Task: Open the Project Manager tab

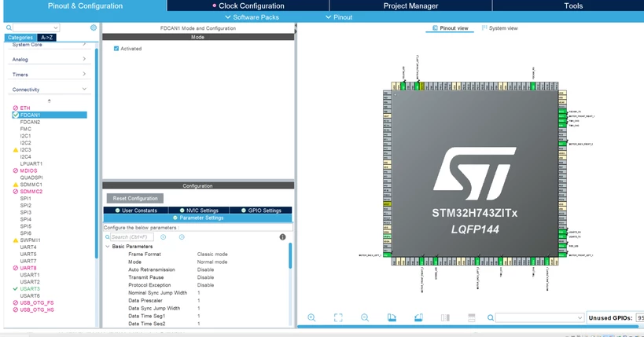Action: [x=410, y=5]
